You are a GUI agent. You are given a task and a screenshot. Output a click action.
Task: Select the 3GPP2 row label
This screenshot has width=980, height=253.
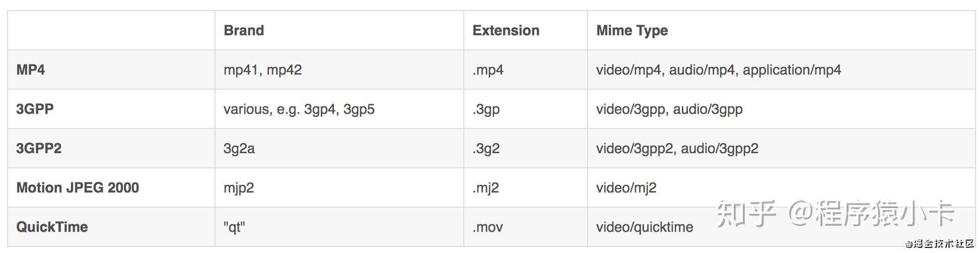click(39, 148)
